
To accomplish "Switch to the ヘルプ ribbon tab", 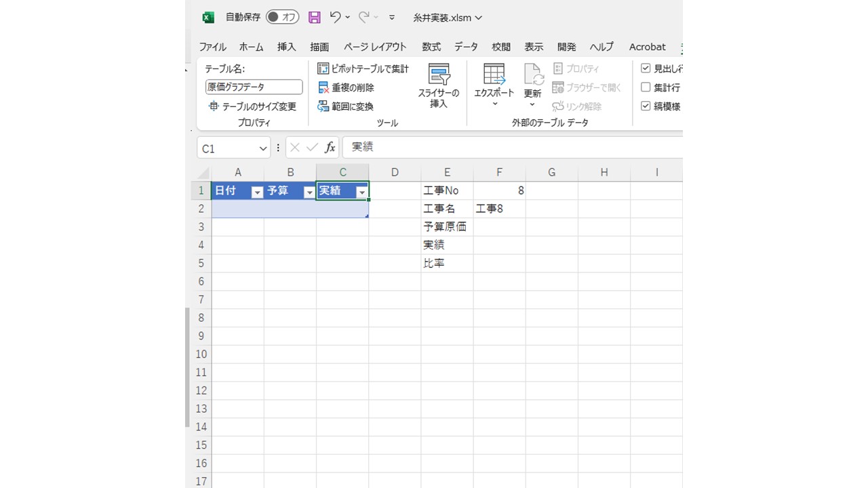I will point(601,47).
